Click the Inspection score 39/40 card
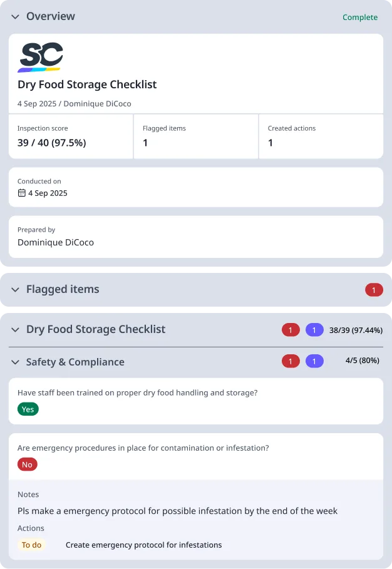Viewport: 392px width, 569px height. coord(70,136)
